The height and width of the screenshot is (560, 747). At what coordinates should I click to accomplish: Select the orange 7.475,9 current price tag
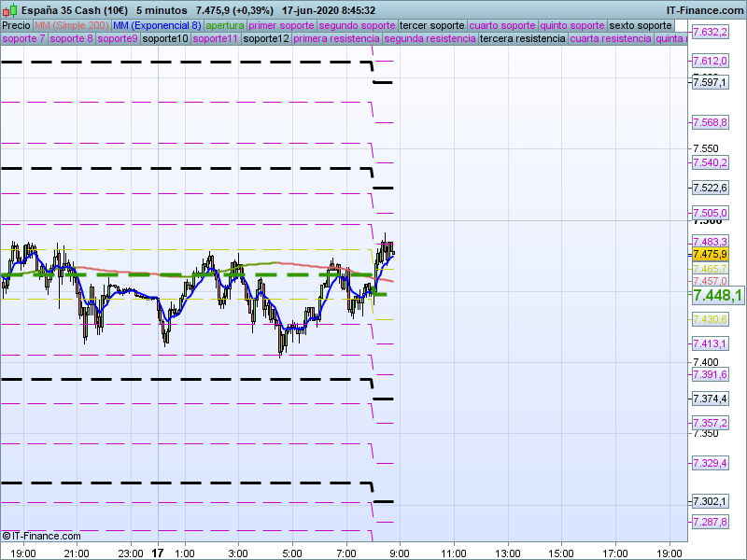tap(710, 254)
